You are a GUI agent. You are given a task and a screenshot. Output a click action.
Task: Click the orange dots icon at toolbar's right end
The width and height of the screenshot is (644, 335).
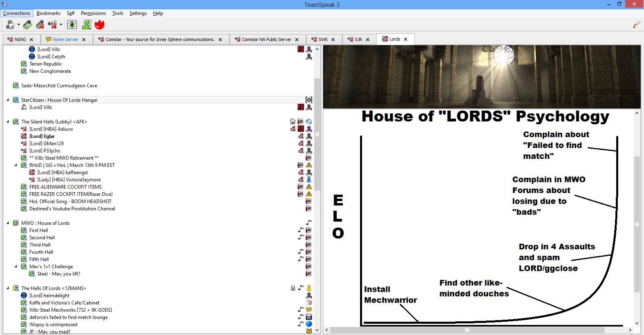click(x=637, y=25)
